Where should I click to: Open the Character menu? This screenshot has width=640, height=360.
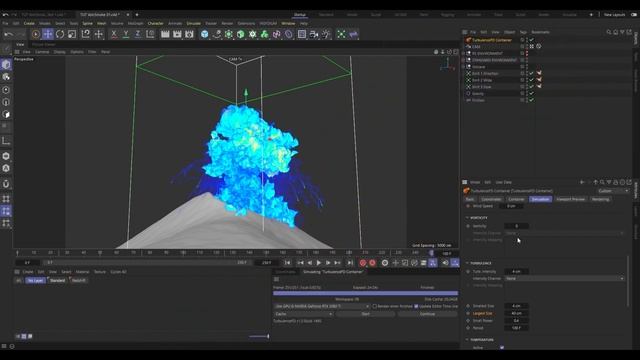pyautogui.click(x=155, y=23)
